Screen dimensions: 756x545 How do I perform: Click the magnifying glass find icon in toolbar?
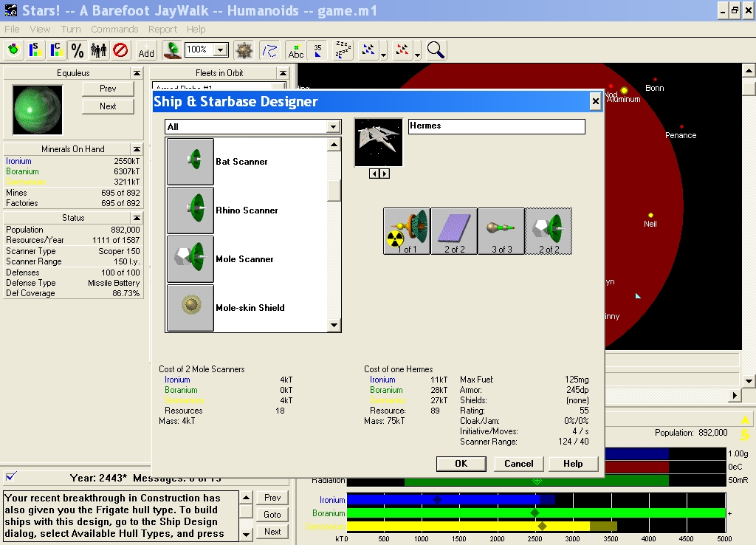pyautogui.click(x=436, y=50)
